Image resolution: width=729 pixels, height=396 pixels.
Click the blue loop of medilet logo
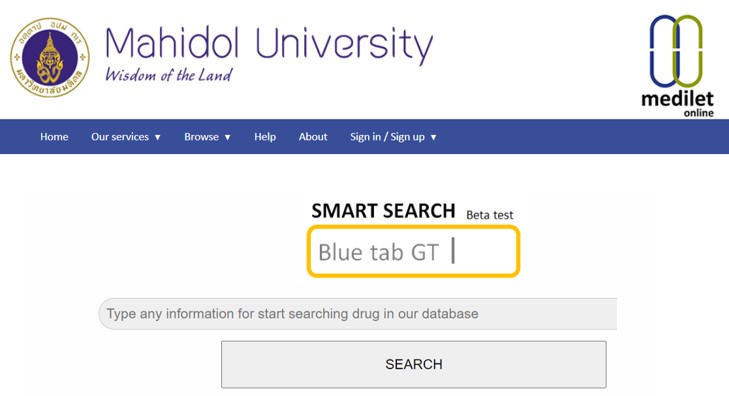click(x=664, y=51)
